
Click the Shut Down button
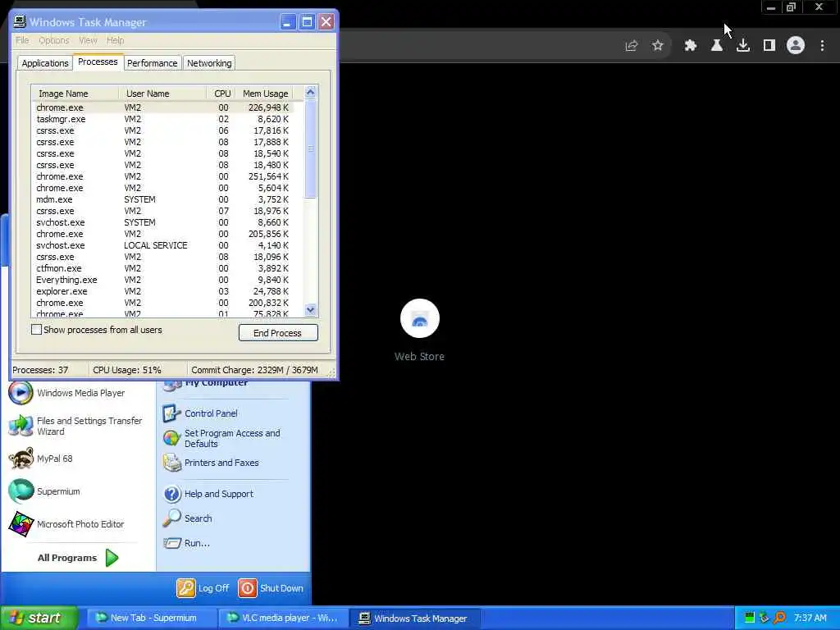tap(271, 587)
